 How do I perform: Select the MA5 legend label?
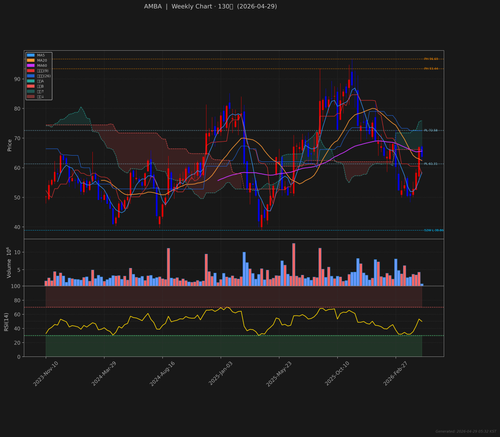click(x=41, y=55)
